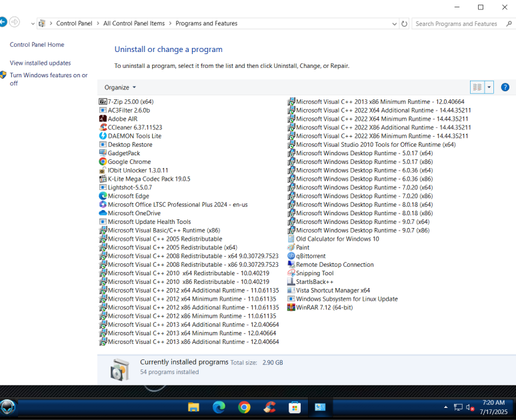Open Turn Windows features on or off
This screenshot has width=516, height=420.
pos(49,79)
